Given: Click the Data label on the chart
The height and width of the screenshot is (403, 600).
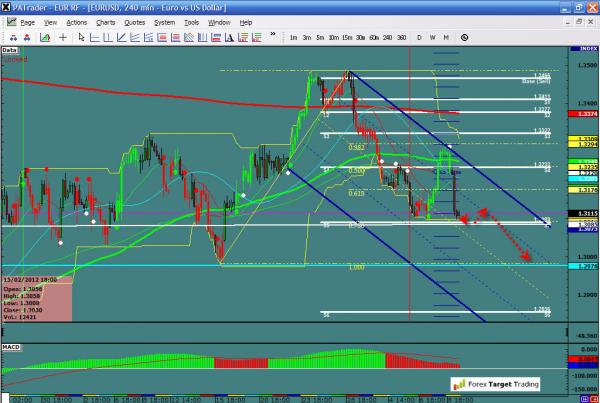Looking at the screenshot, I should (x=10, y=49).
